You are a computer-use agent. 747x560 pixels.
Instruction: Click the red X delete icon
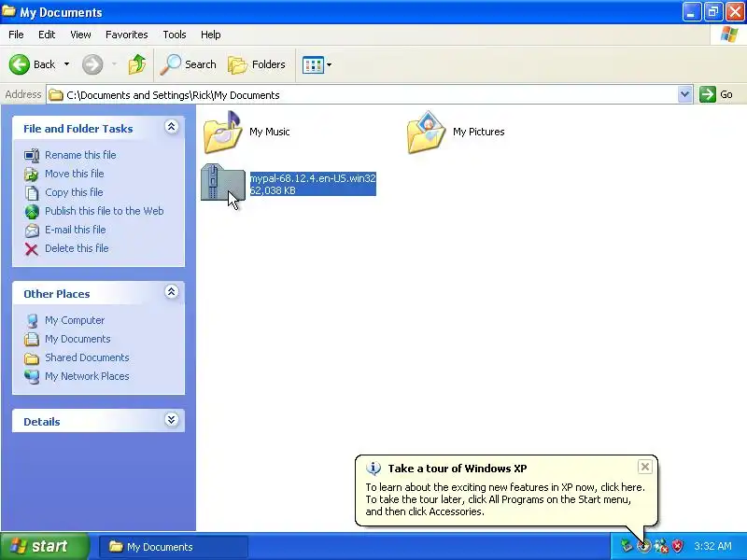[x=32, y=249]
